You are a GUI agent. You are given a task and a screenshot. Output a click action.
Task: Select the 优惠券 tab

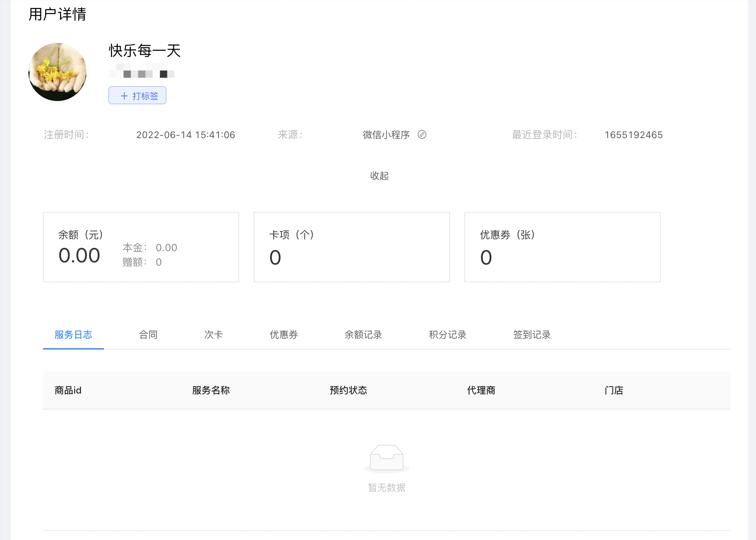[x=283, y=335]
